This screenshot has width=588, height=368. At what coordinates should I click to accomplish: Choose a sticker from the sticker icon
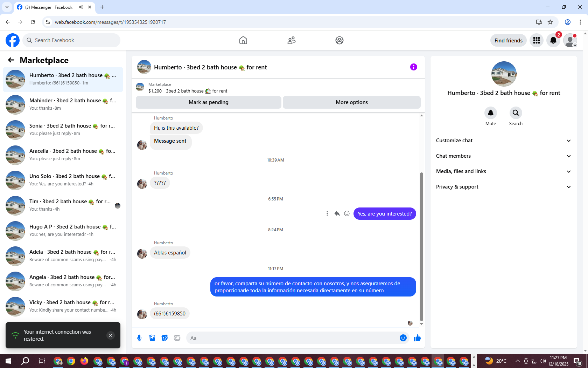164,338
